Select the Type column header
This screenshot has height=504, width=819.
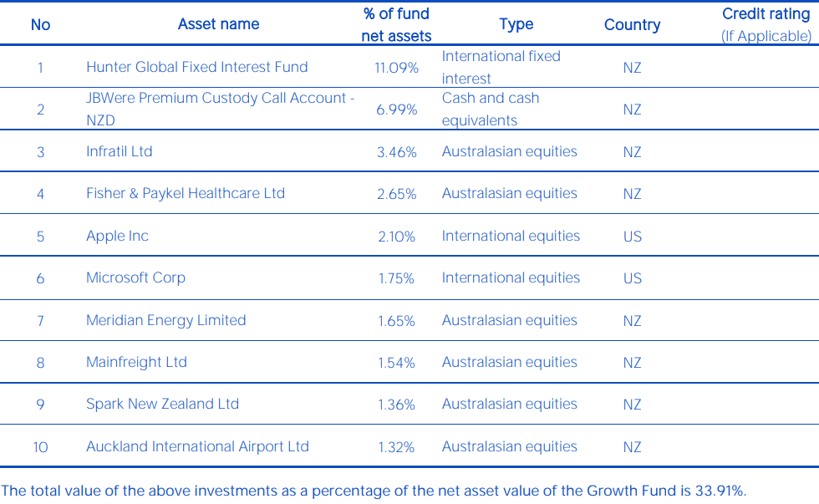point(516,24)
